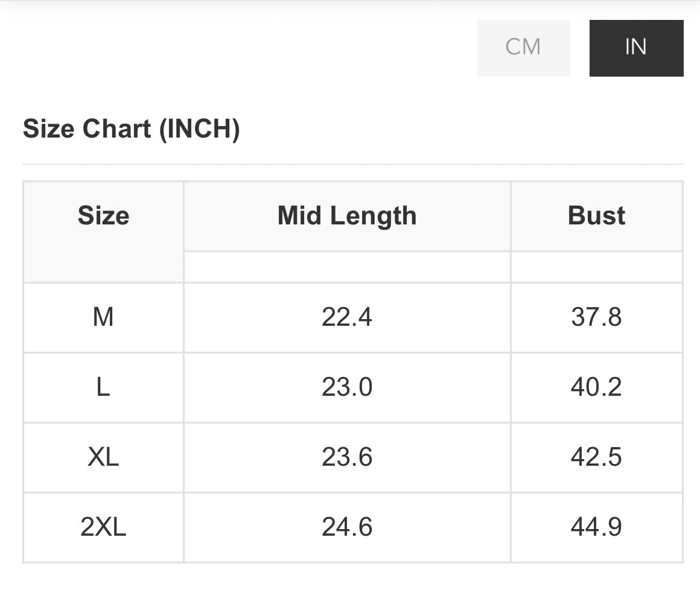Click the Bust column header

[x=596, y=215]
